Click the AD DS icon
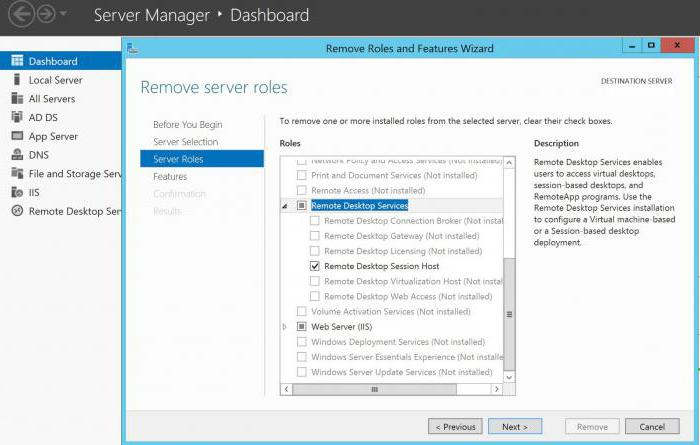700x445 pixels. (17, 117)
